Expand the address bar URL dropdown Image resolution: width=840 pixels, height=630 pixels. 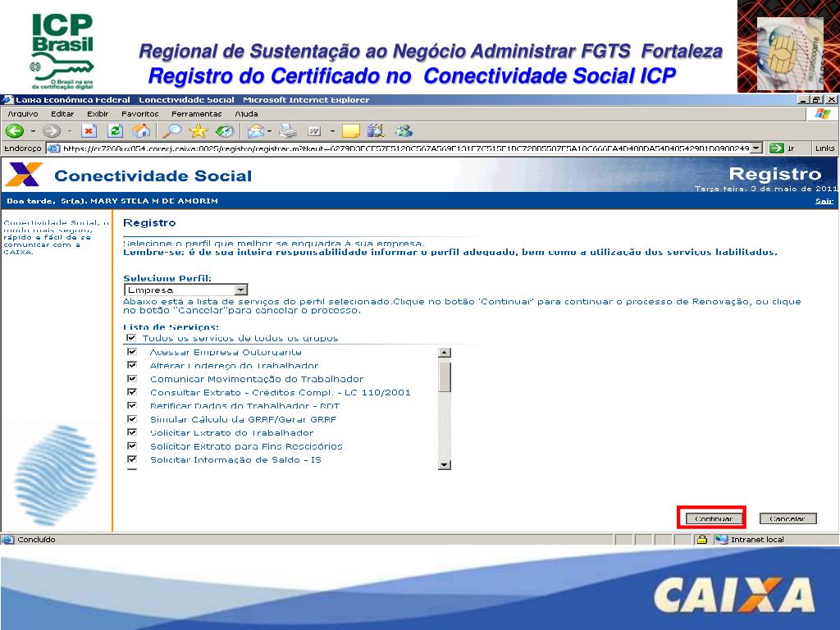pos(756,148)
